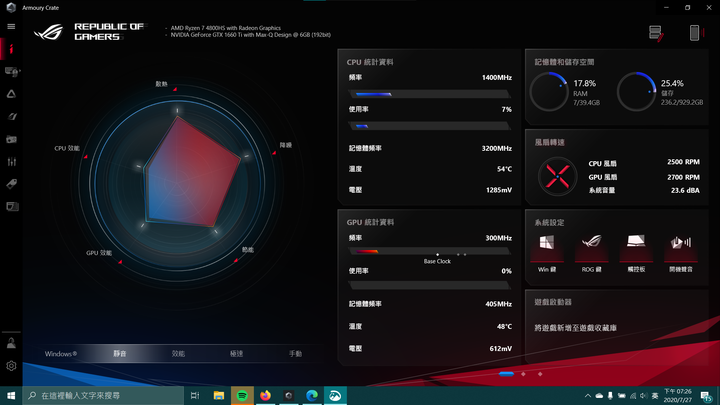Click the GPU 統計資料 panel header

point(370,222)
